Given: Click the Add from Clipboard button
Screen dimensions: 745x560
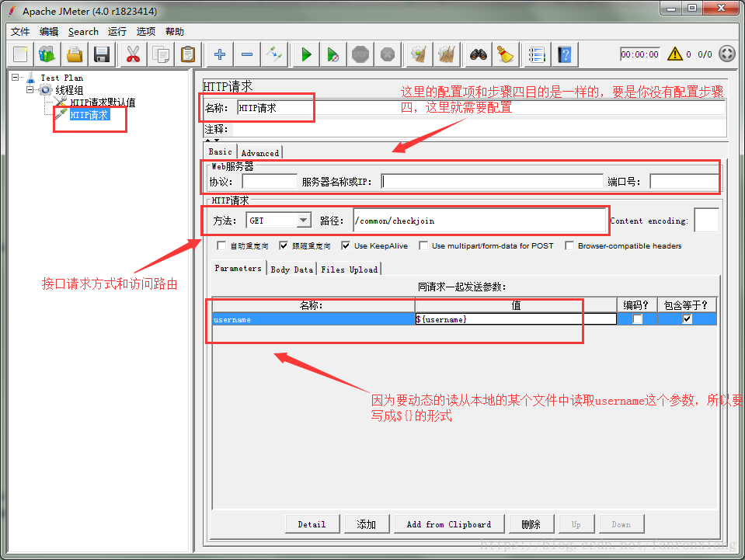Looking at the screenshot, I should click(449, 524).
